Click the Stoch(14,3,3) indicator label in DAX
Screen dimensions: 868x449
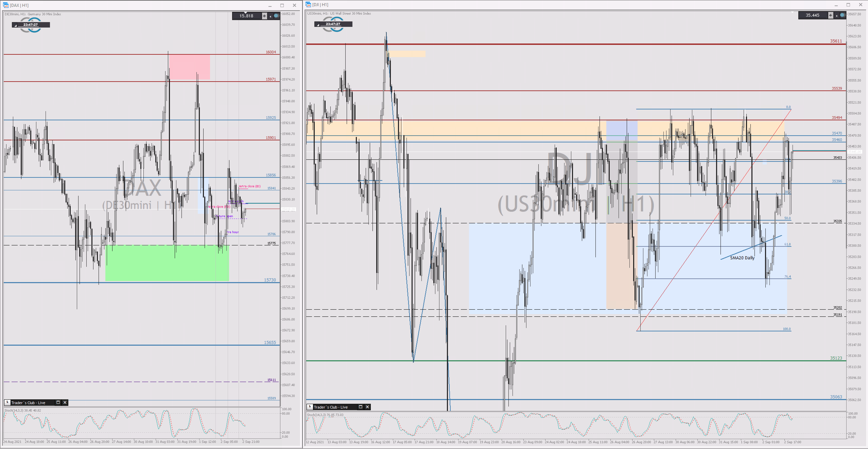[23, 410]
